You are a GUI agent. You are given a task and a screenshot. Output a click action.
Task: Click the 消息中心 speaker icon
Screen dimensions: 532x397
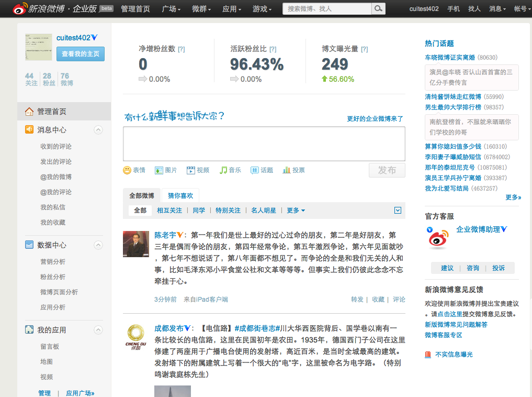29,129
